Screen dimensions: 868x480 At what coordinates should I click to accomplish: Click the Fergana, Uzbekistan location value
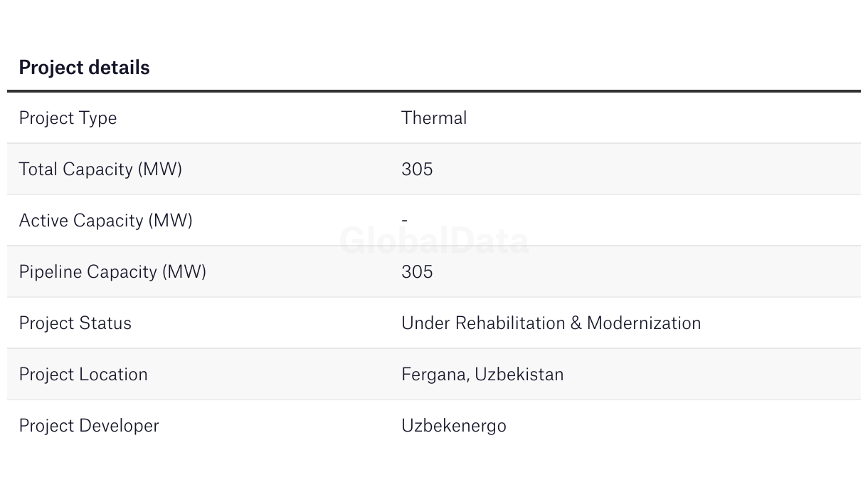pos(482,375)
